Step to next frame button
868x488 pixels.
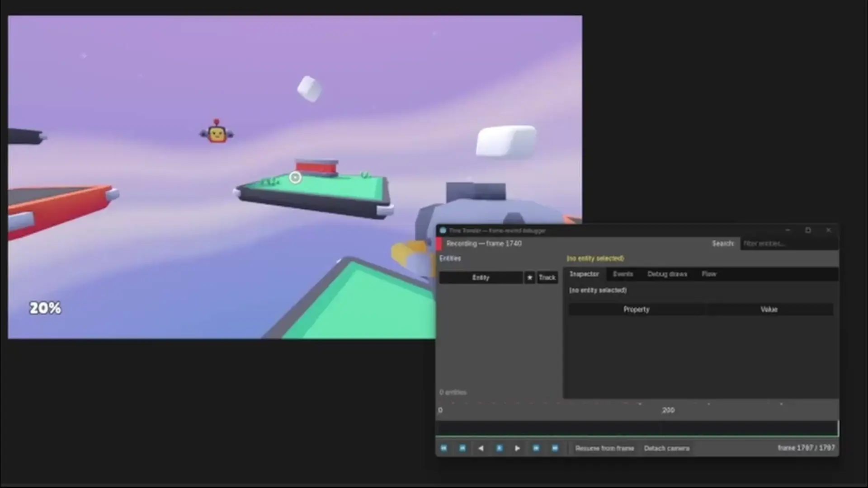536,448
